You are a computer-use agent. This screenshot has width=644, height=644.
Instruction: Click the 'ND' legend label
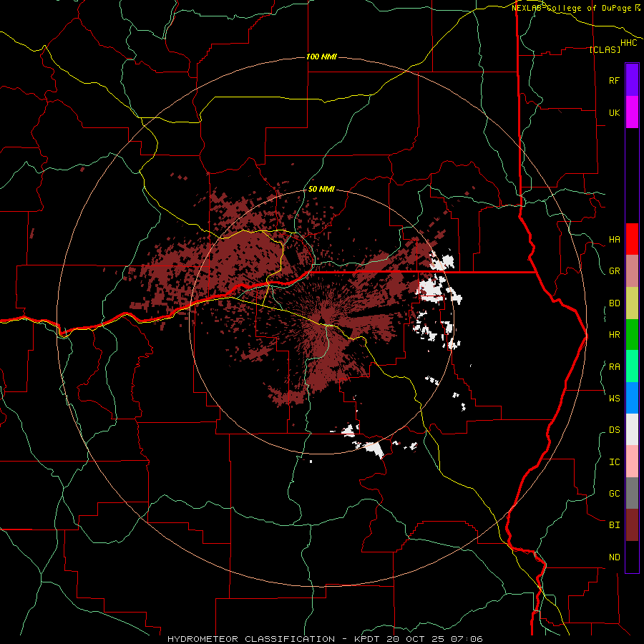[x=614, y=557]
